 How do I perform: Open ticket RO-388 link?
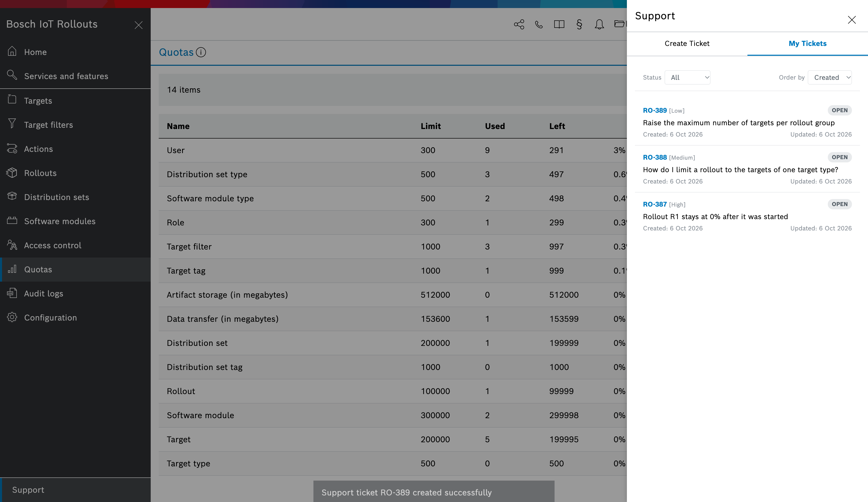coord(655,157)
